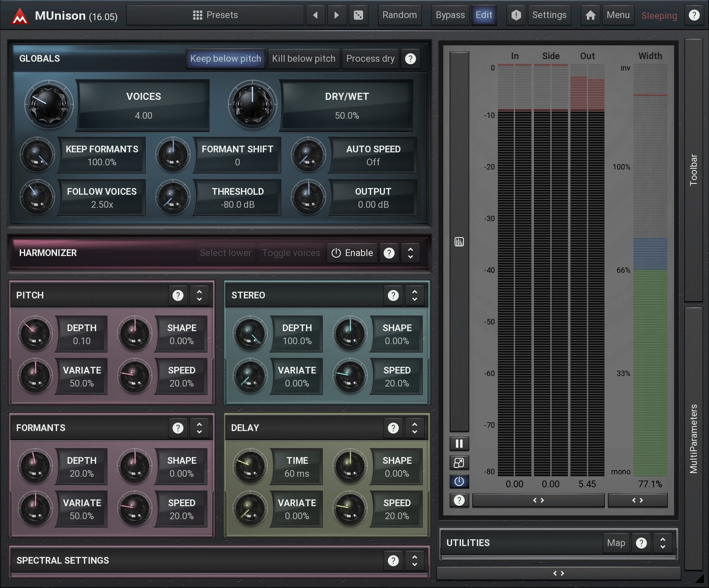This screenshot has height=588, width=709.
Task: Click the bottom panel resize arrows bar
Action: coord(559,573)
